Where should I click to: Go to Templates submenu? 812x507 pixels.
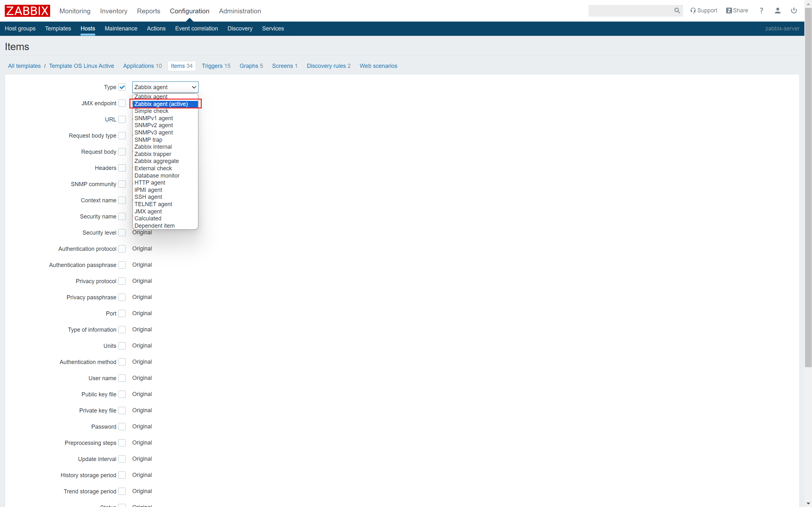pos(58,29)
